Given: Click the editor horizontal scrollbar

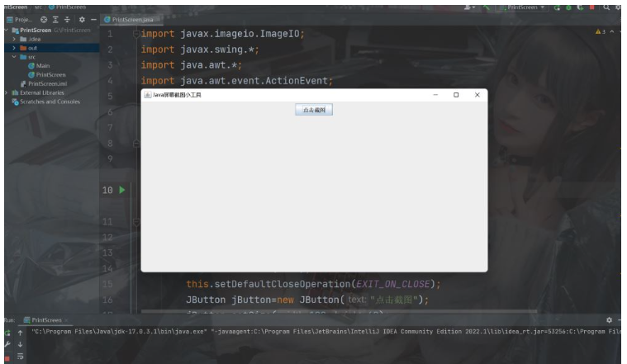Looking at the screenshot, I should 339,310.
